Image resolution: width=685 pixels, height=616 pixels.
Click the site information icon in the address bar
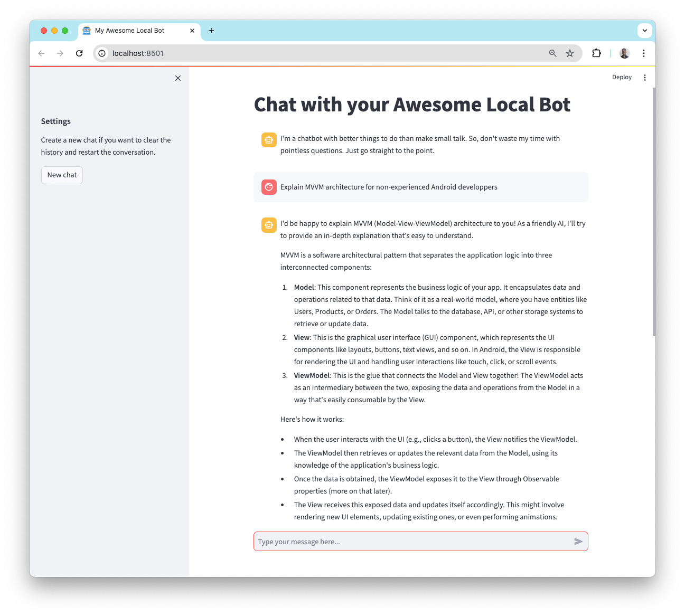(x=101, y=53)
